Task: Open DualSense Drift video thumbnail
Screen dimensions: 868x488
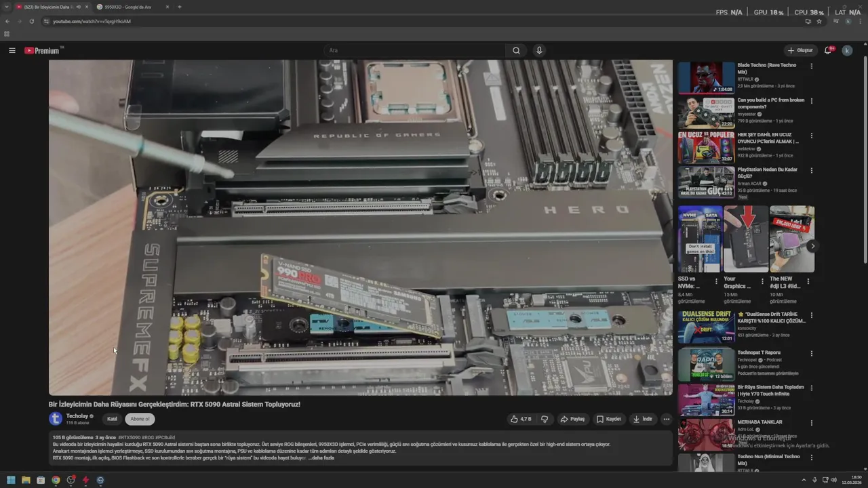Action: [x=706, y=327]
